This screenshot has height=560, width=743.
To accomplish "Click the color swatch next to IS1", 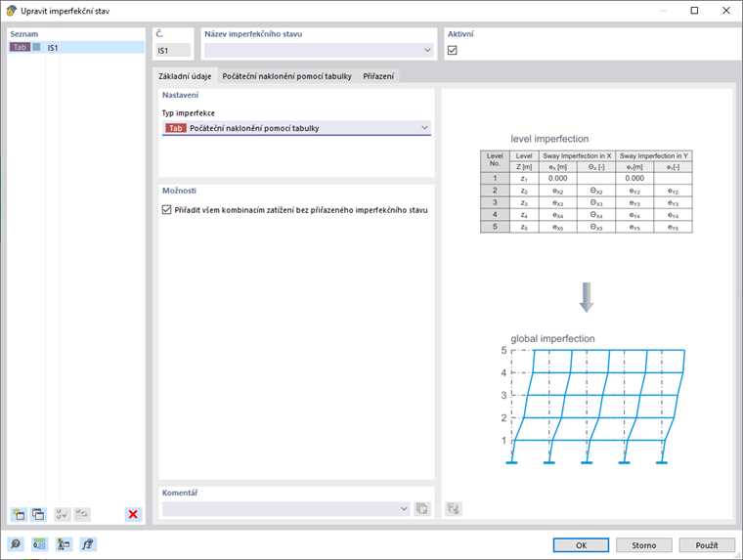I will click(x=36, y=47).
